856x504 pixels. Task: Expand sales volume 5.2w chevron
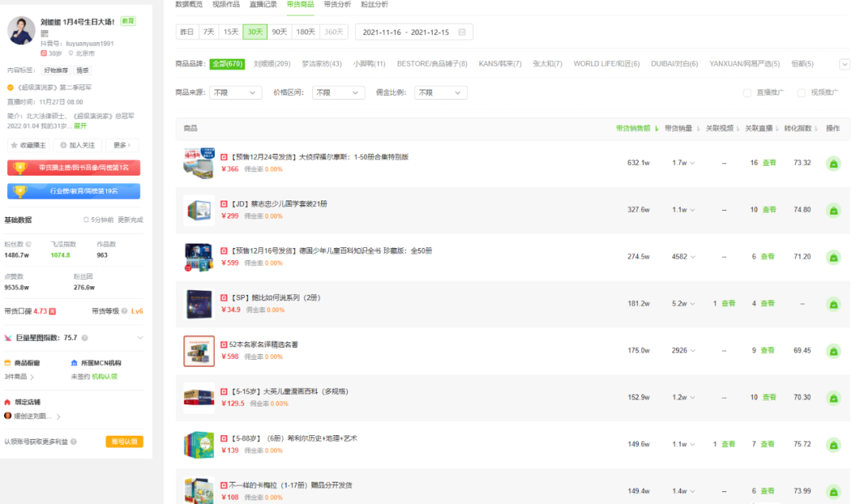[692, 304]
